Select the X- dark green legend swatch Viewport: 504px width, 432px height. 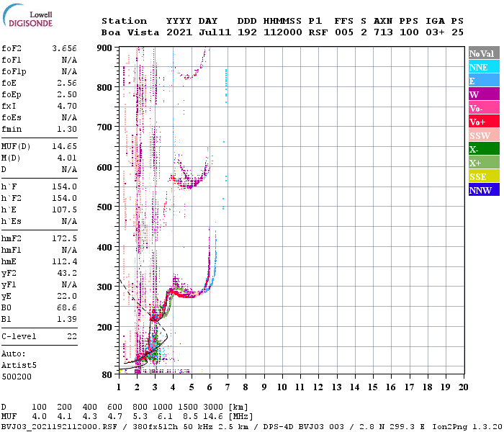tap(484, 149)
